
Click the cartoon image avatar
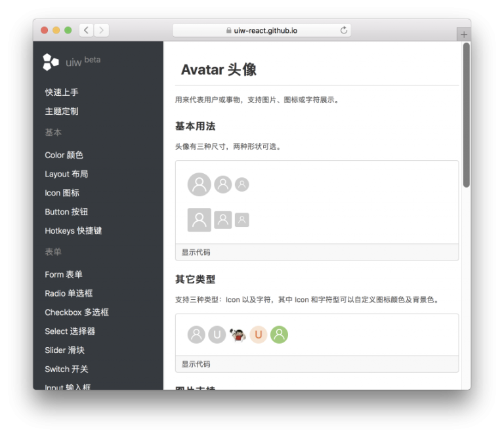[x=238, y=335]
